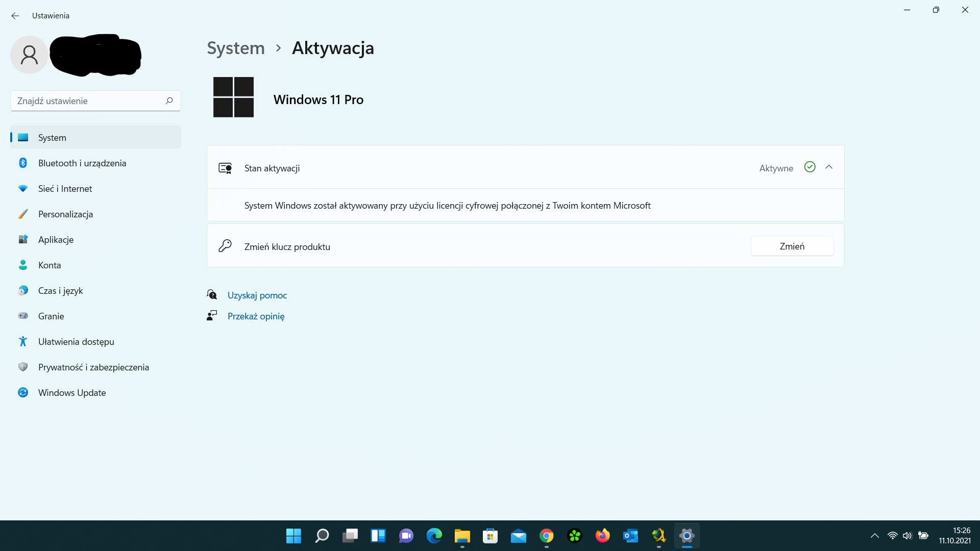Open Windows Update settings
The width and height of the screenshot is (980, 551).
[95, 392]
